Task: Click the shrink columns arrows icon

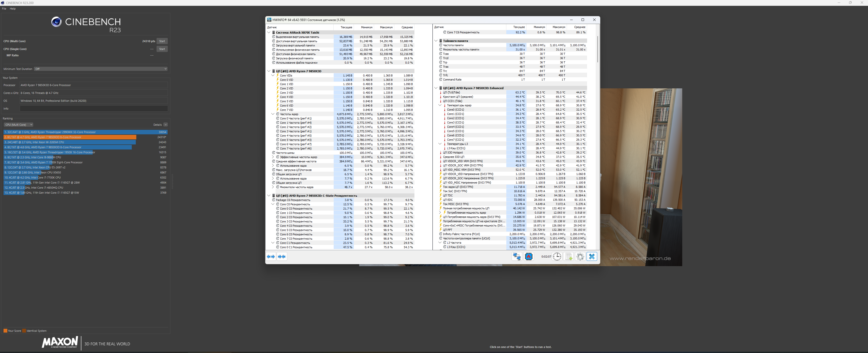Action: tap(282, 257)
